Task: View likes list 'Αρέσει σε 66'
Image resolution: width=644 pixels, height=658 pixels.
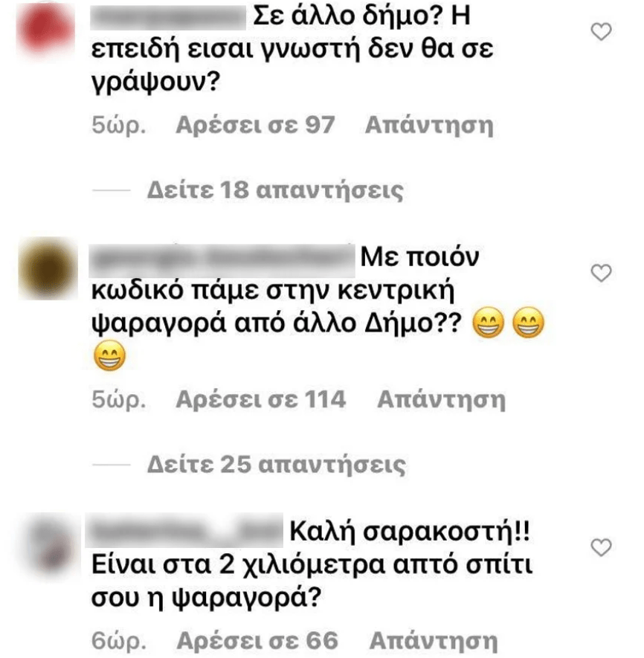Action: [x=257, y=641]
